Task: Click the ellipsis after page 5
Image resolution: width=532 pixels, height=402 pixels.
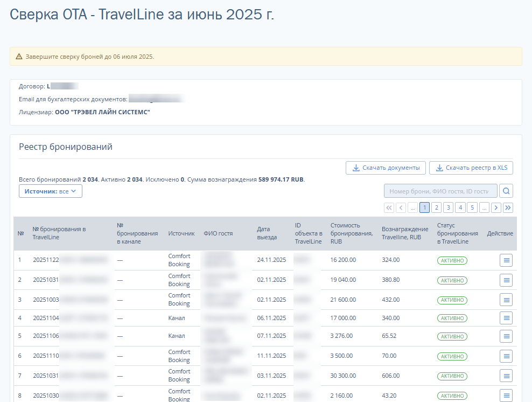Action: point(484,207)
